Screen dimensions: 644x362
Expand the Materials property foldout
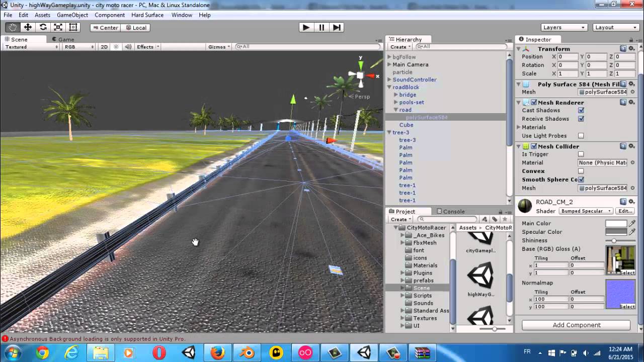tap(519, 127)
